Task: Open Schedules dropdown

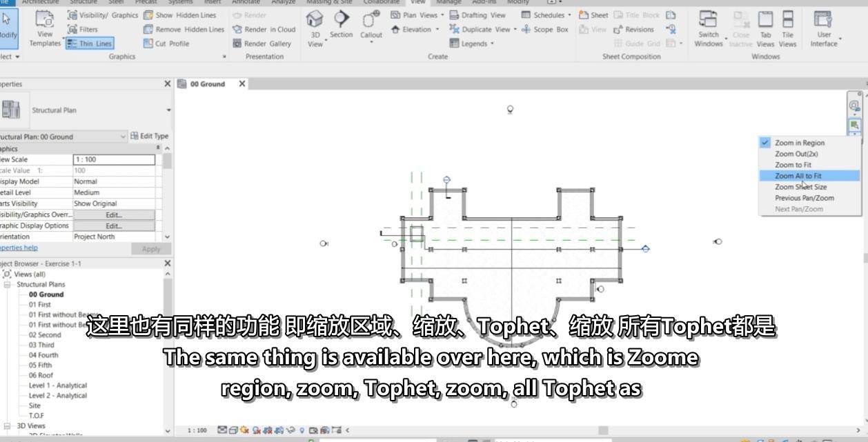Action: [x=546, y=15]
